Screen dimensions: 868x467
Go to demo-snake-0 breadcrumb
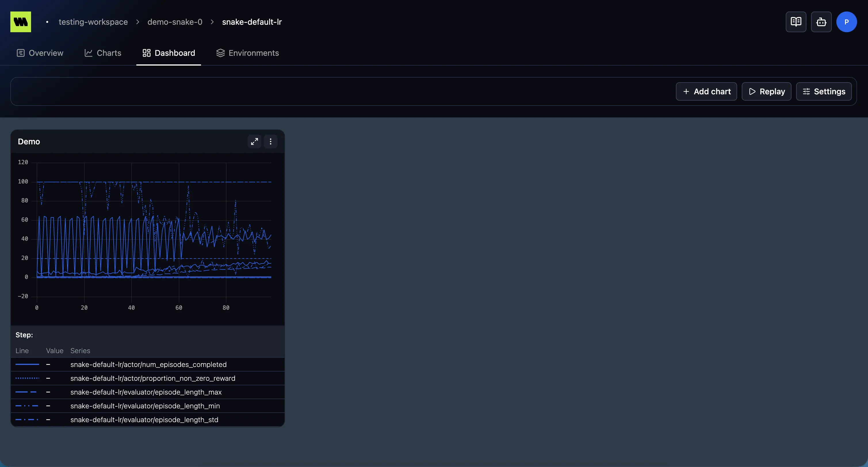tap(175, 22)
